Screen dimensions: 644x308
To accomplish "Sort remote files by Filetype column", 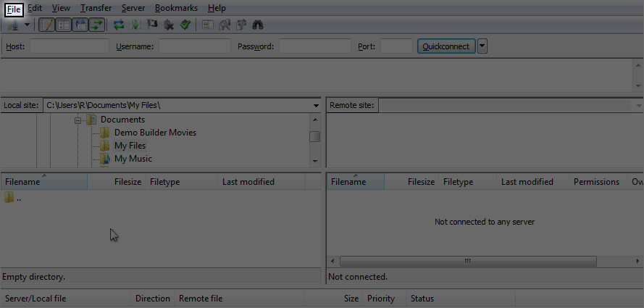I will (x=468, y=181).
